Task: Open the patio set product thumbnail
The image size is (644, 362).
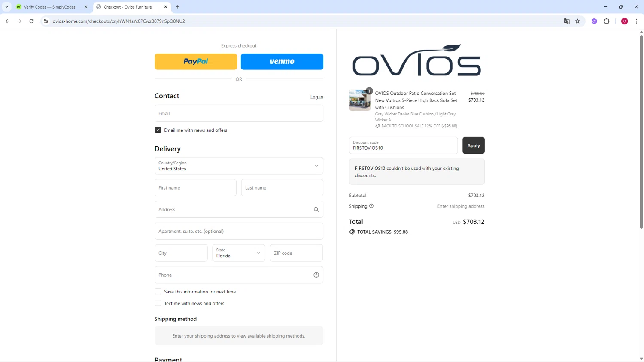Action: [x=360, y=100]
